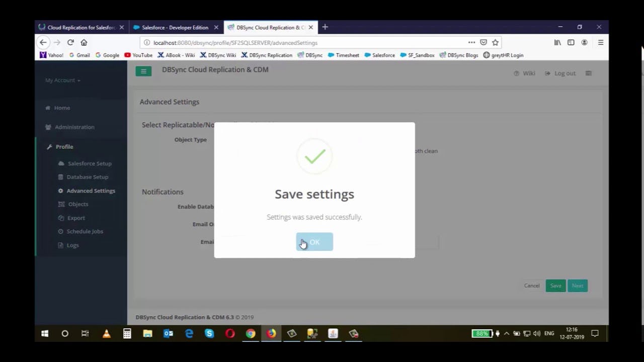This screenshot has width=644, height=362.
Task: Check the battery level indicator
Action: tap(481, 333)
